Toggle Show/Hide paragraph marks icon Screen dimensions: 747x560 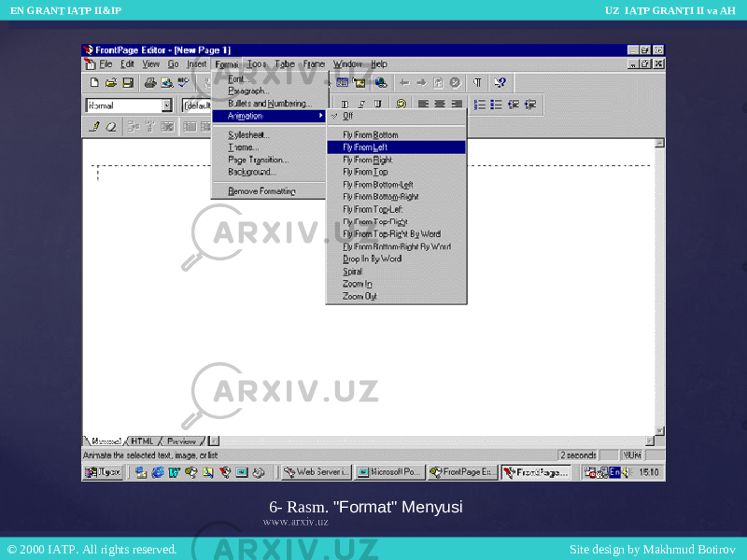tap(477, 83)
